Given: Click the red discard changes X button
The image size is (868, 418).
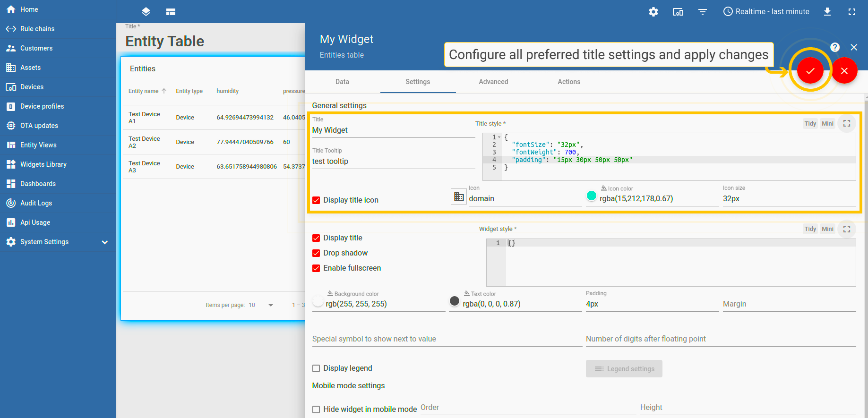Looking at the screenshot, I should coord(844,71).
